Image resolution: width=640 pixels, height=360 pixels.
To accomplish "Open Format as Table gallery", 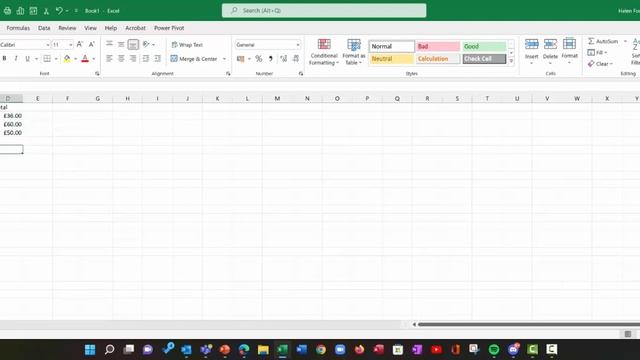I will coord(354,52).
